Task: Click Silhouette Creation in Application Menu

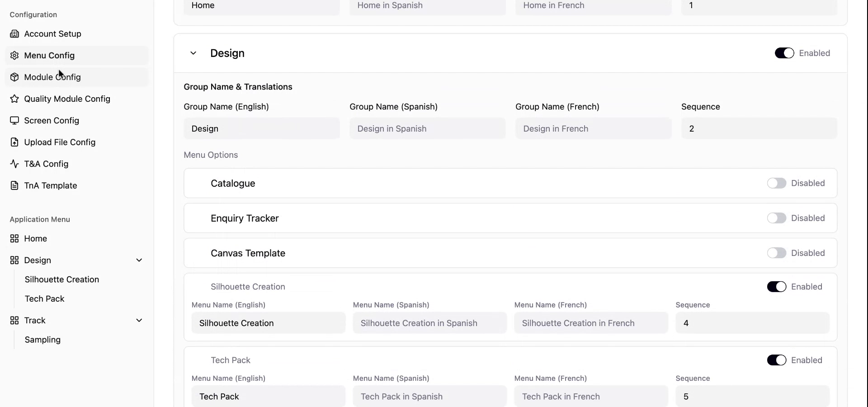Action: pyautogui.click(x=62, y=279)
